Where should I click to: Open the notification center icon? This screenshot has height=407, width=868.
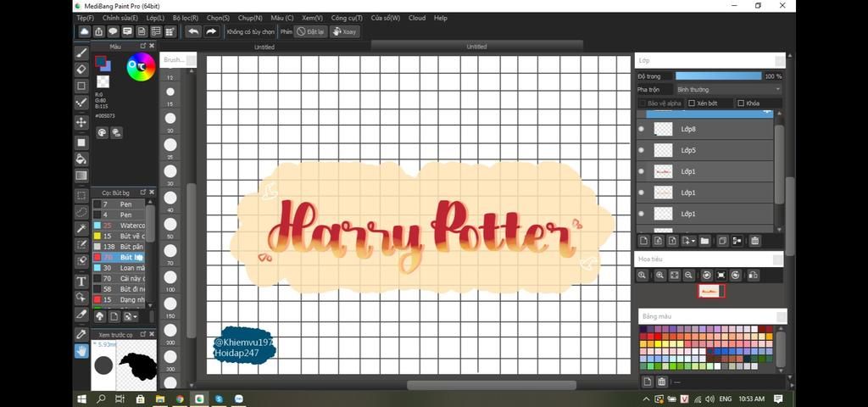tap(778, 399)
